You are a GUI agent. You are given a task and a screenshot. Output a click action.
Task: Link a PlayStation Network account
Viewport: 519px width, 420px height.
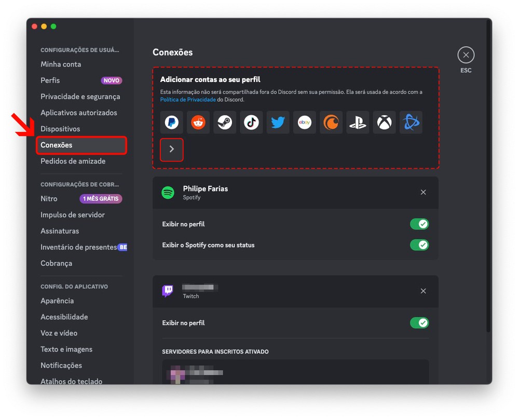pyautogui.click(x=358, y=123)
